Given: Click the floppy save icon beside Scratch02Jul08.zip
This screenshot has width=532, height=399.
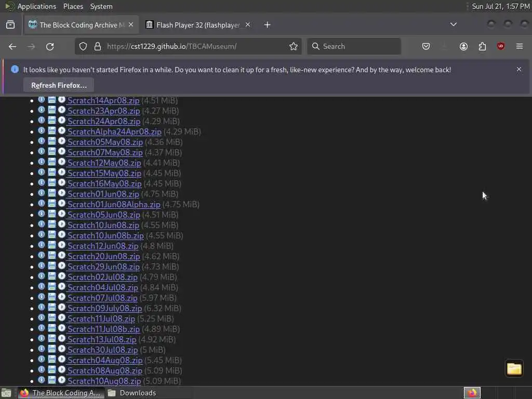Looking at the screenshot, I should 51,276.
